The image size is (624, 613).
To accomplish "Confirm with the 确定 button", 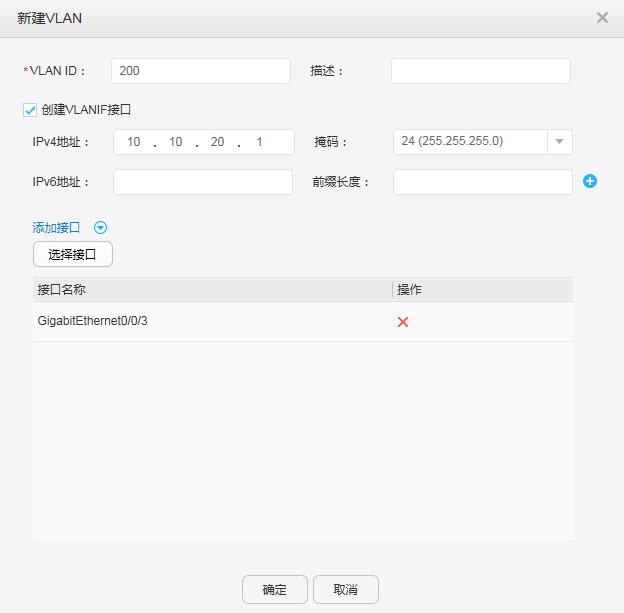I will [275, 590].
